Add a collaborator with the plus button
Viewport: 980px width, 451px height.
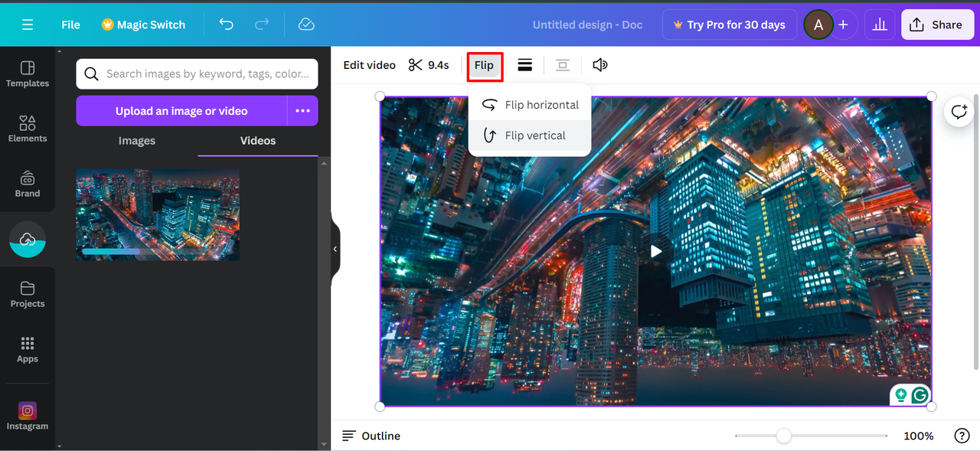pos(843,25)
